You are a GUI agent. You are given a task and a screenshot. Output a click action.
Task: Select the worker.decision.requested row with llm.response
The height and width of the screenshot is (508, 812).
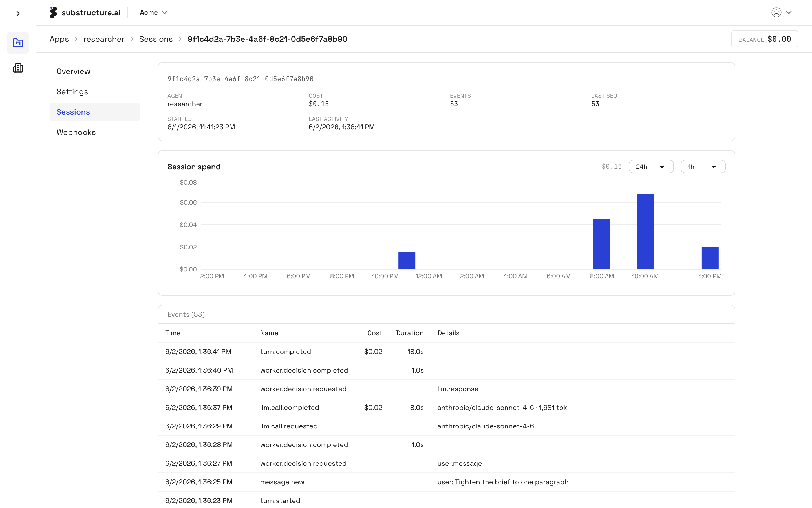446,389
